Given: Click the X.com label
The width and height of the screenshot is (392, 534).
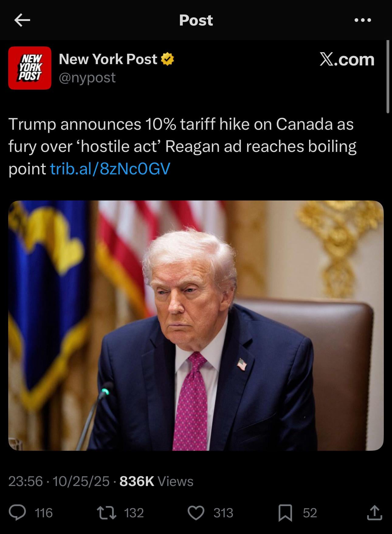Looking at the screenshot, I should (347, 59).
